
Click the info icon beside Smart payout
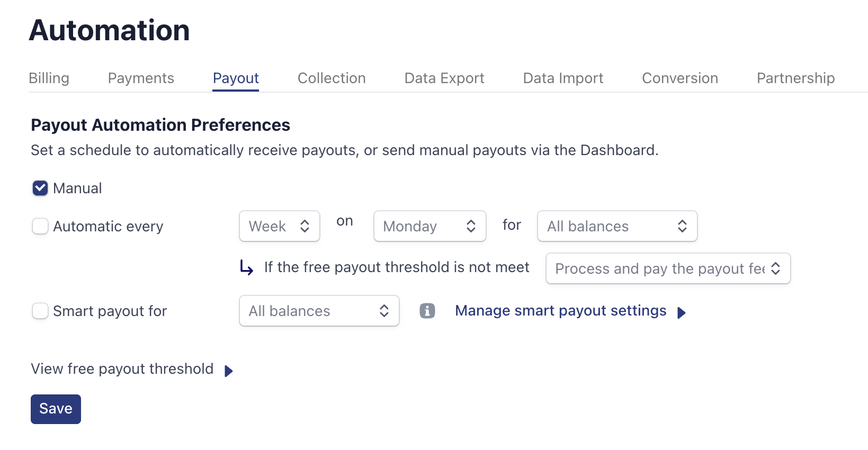(x=427, y=311)
